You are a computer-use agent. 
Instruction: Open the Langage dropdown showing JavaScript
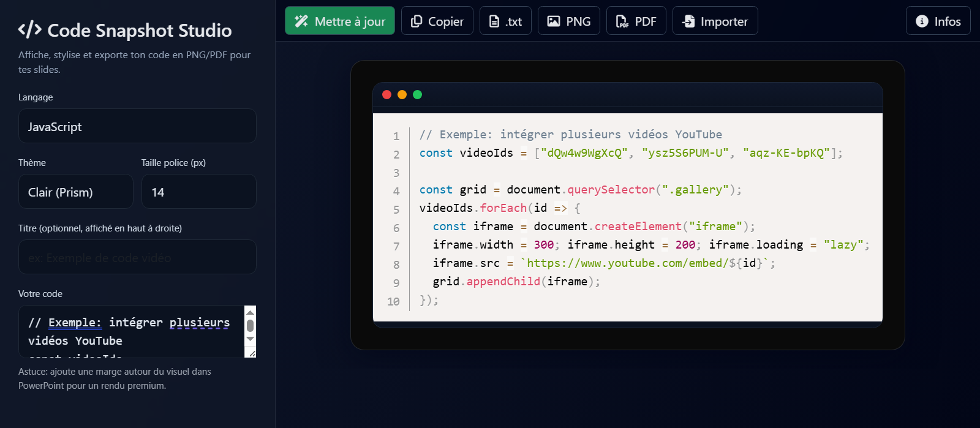(137, 126)
